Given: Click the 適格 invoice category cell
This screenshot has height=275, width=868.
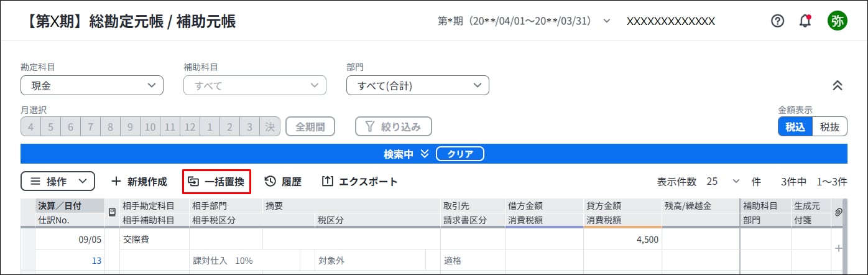Looking at the screenshot, I should [x=473, y=261].
